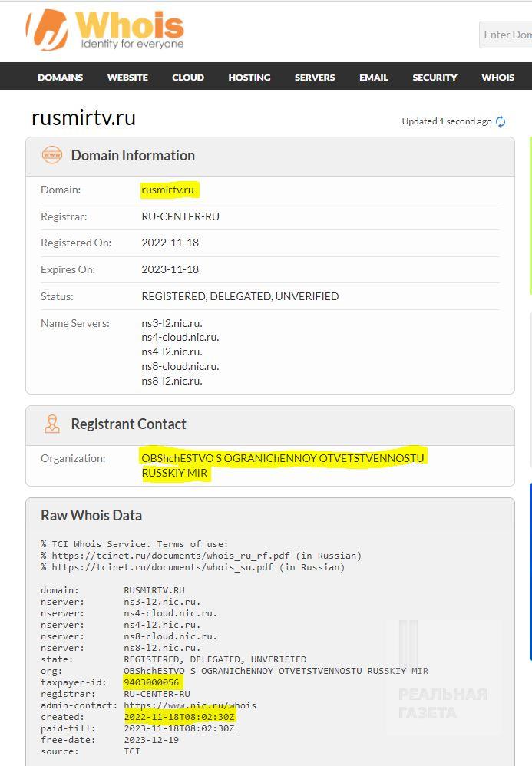
Task: Select source value TCI
Action: click(x=132, y=751)
